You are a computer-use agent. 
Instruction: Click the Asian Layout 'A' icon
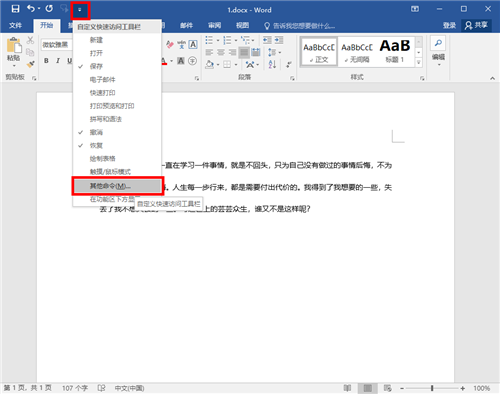[250, 64]
